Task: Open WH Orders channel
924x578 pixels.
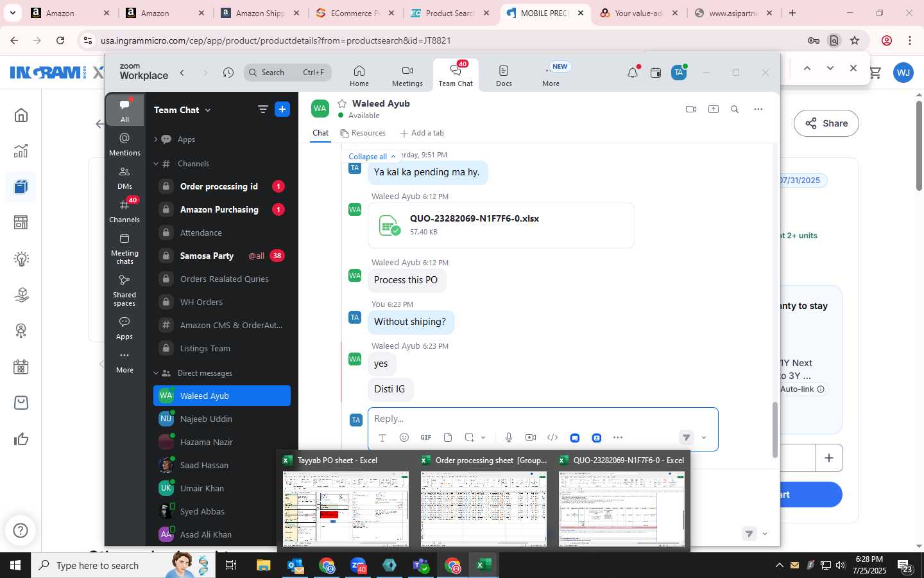Action: 222,302
